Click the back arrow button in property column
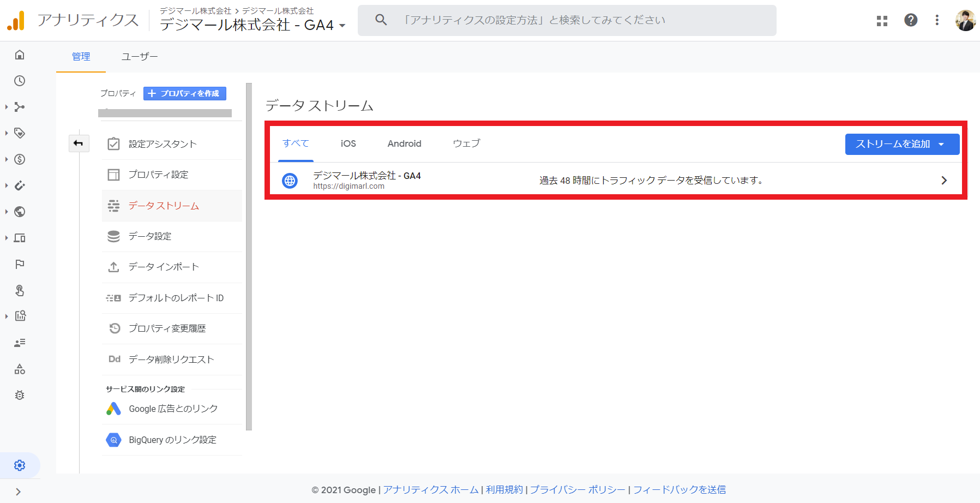980x503 pixels. (x=79, y=143)
